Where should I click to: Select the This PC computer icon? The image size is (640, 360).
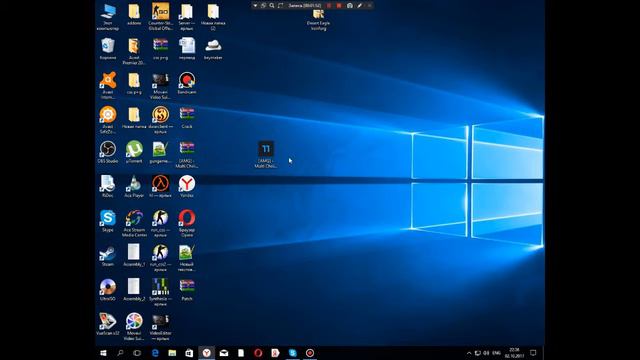tap(108, 17)
